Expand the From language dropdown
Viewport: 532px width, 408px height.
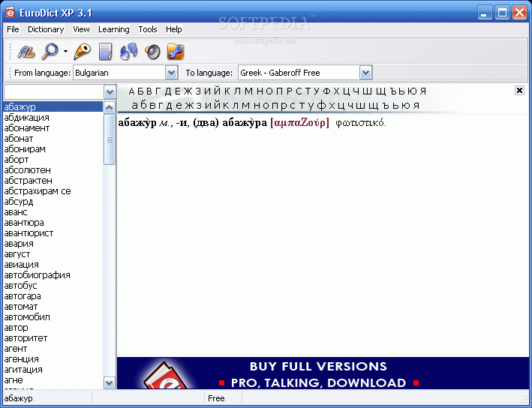click(x=171, y=73)
